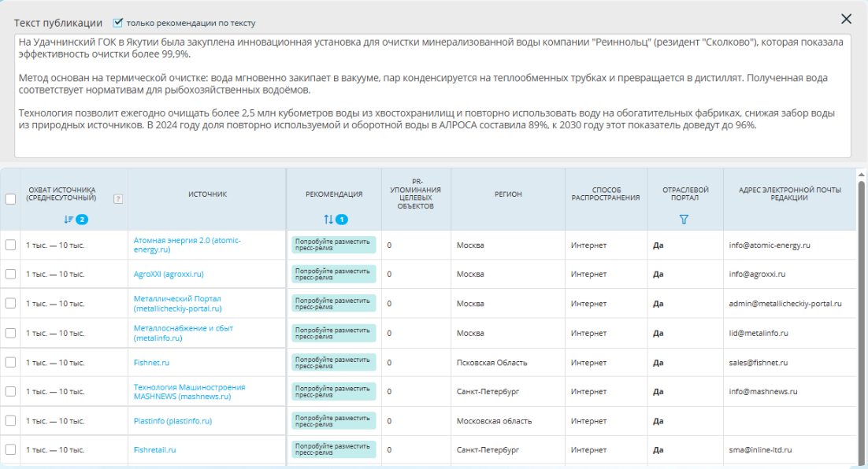The height and width of the screenshot is (469, 868).
Task: Click the Источник column header
Action: click(x=207, y=194)
